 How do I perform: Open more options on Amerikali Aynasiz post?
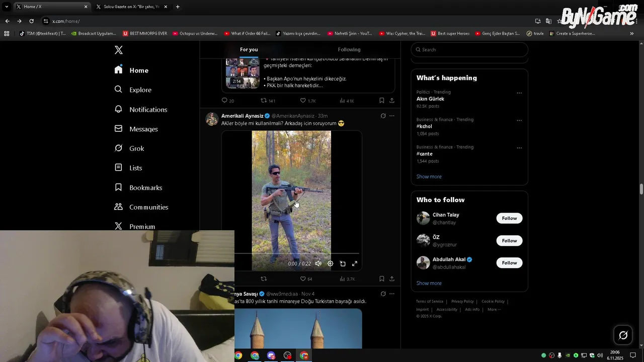(392, 116)
